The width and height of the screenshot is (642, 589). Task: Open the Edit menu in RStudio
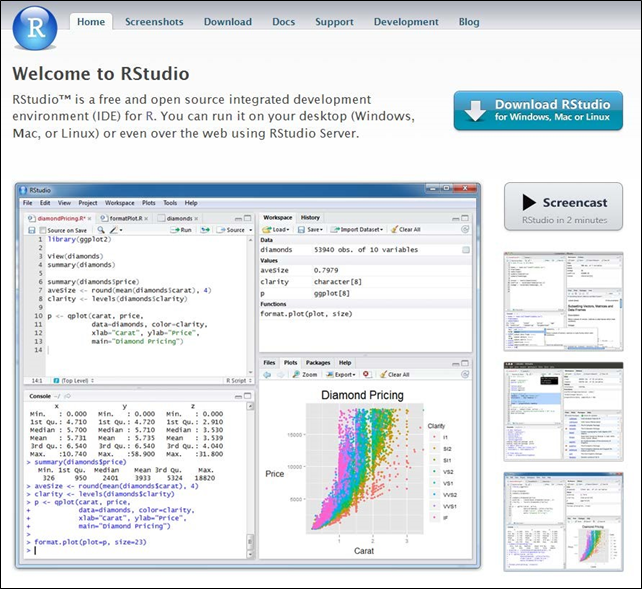[45, 203]
